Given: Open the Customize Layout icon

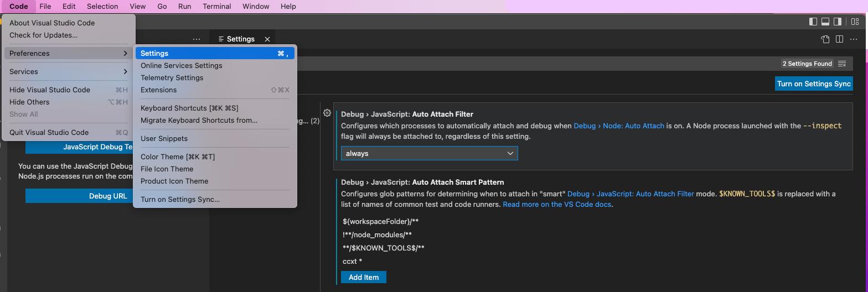Looking at the screenshot, I should pos(855,22).
